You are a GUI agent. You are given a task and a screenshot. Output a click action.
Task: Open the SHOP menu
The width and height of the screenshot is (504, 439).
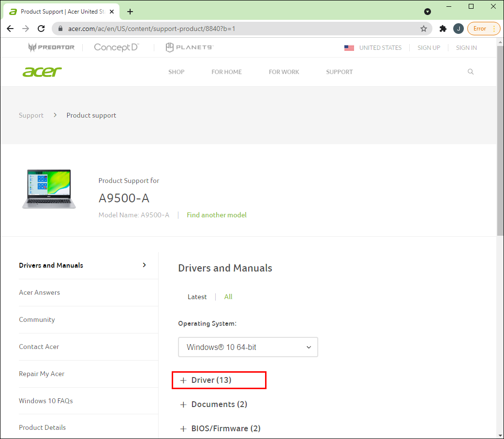pos(176,72)
